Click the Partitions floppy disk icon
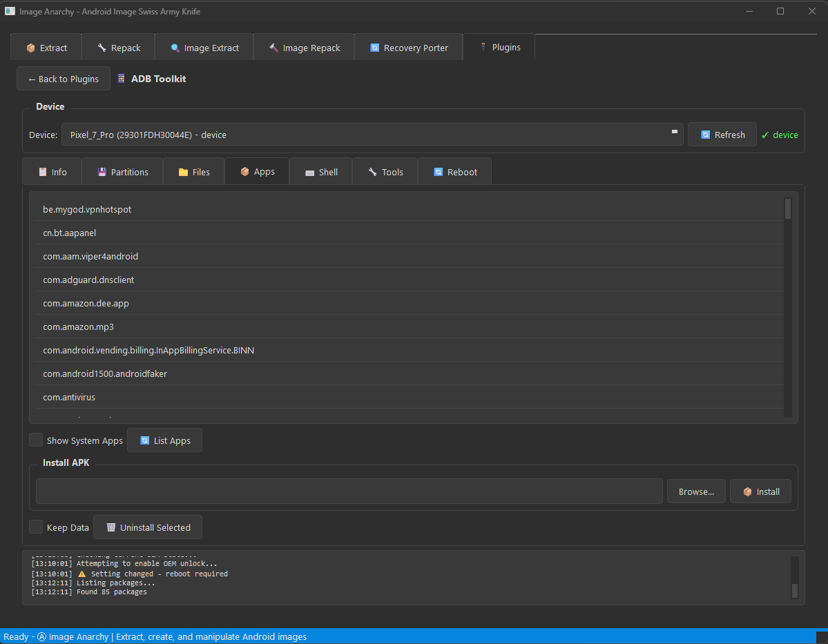The image size is (828, 644). pos(102,172)
